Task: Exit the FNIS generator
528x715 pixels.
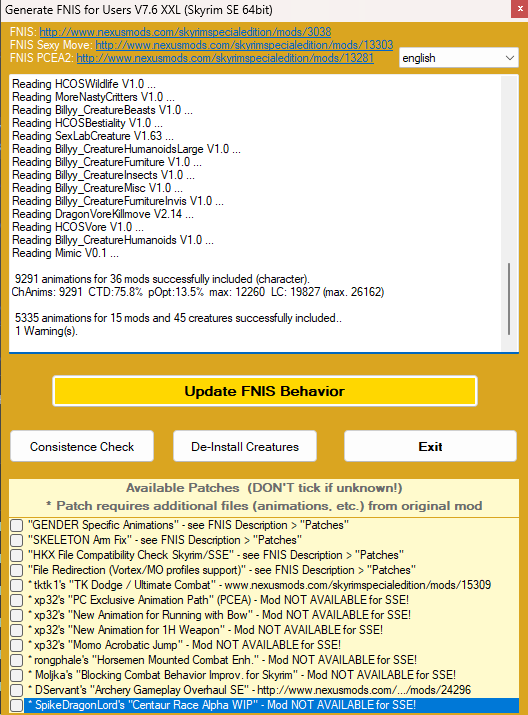Action: pyautogui.click(x=430, y=446)
